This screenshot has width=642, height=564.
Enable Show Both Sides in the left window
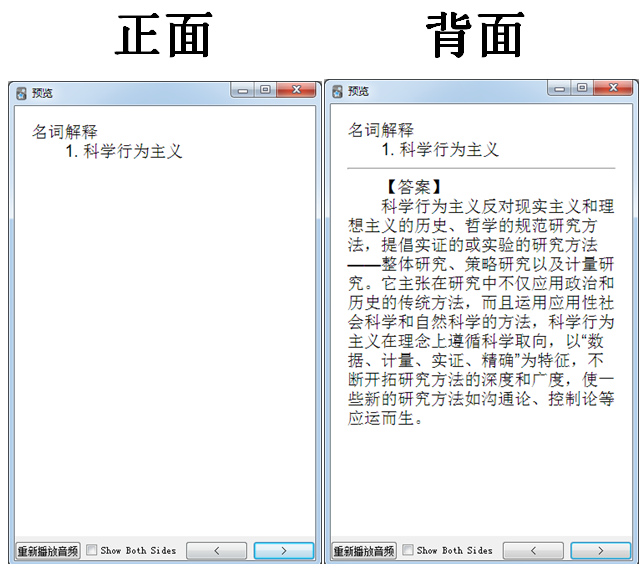[92, 550]
